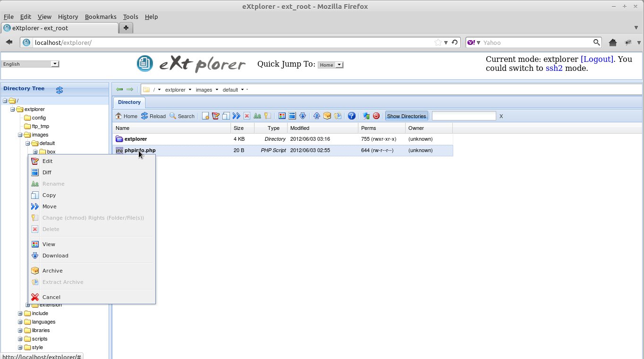644x359 pixels.
Task: Select the Directory tab
Action: [129, 102]
